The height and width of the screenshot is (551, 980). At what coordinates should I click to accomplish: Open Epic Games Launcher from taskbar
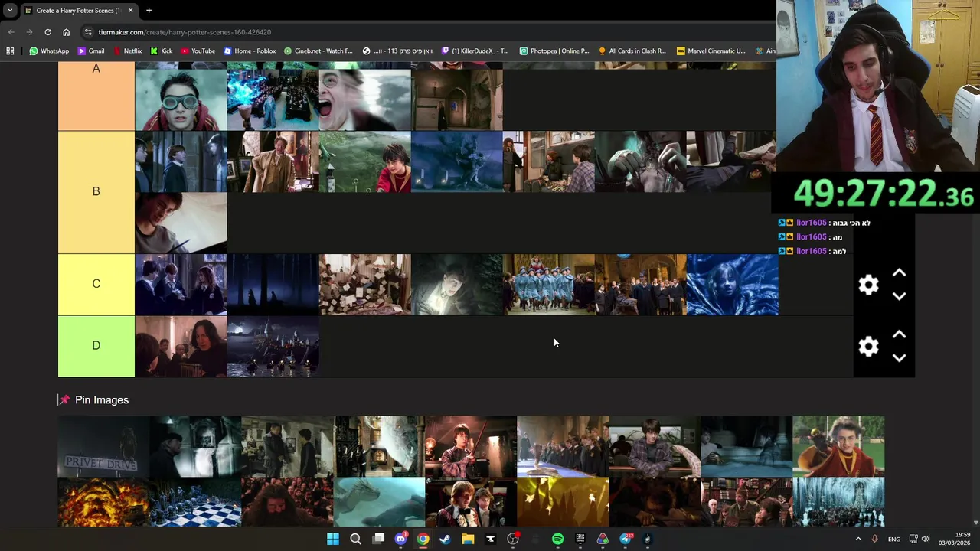click(x=580, y=539)
